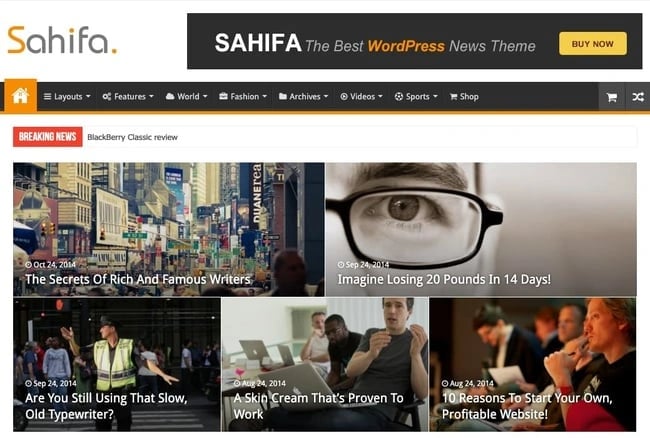Open the Sports menu item
Screen dimensions: 650x438
(416, 97)
